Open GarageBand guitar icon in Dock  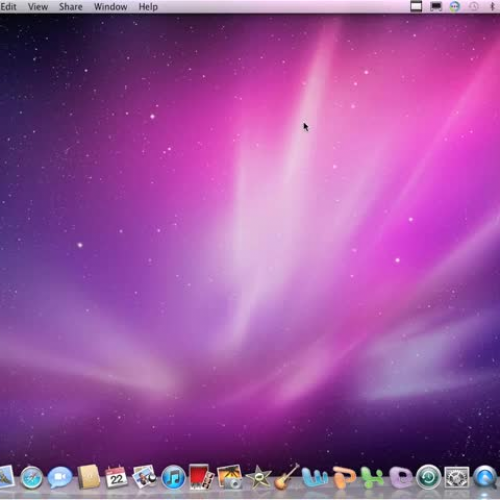point(287,477)
